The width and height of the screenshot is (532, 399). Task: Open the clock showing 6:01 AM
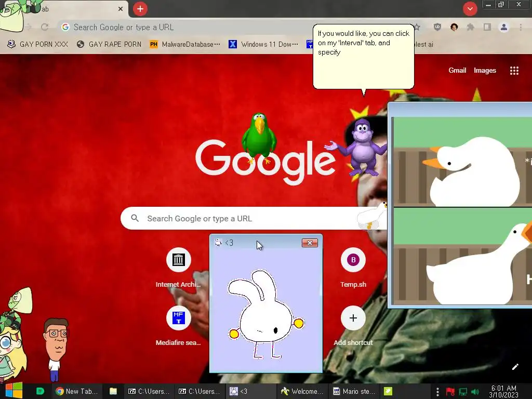pyautogui.click(x=504, y=391)
